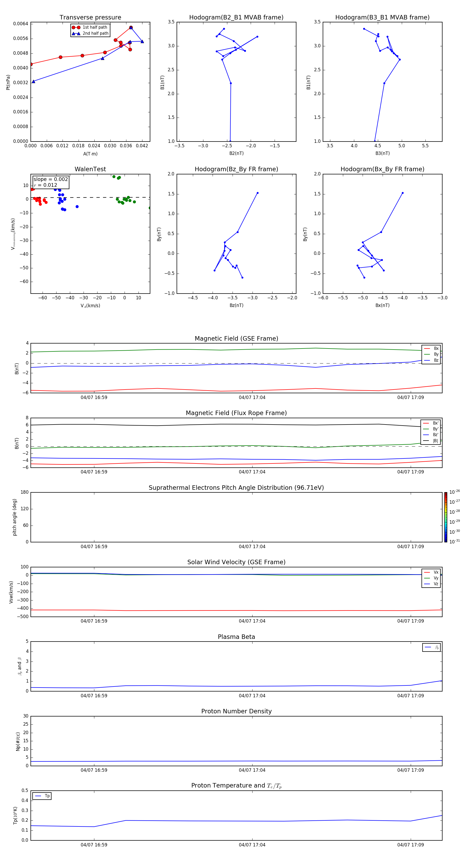Click the blue triangle marker for 2nd half path
Screen dimensions: 473x868
tap(76, 33)
